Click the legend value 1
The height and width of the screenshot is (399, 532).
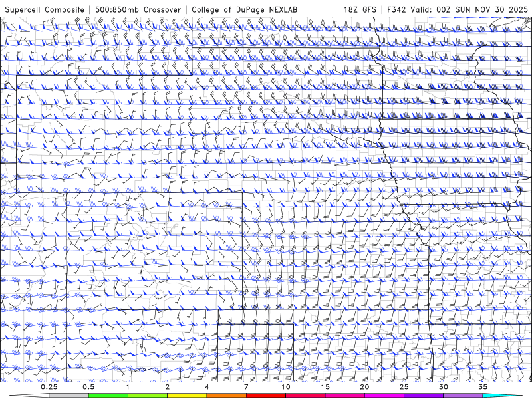pyautogui.click(x=128, y=387)
